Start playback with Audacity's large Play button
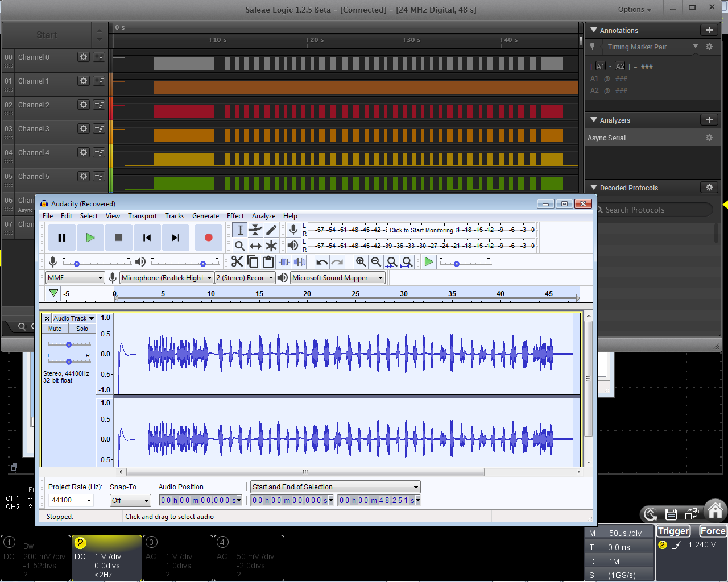 [x=90, y=238]
